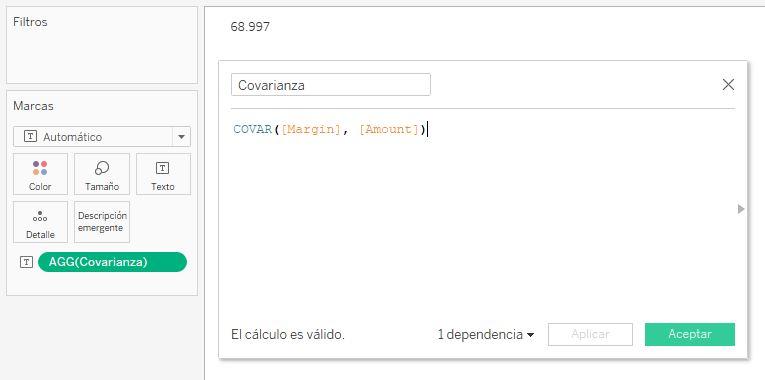This screenshot has height=380, width=765.
Task: Click the Aplicar button
Action: [x=590, y=335]
